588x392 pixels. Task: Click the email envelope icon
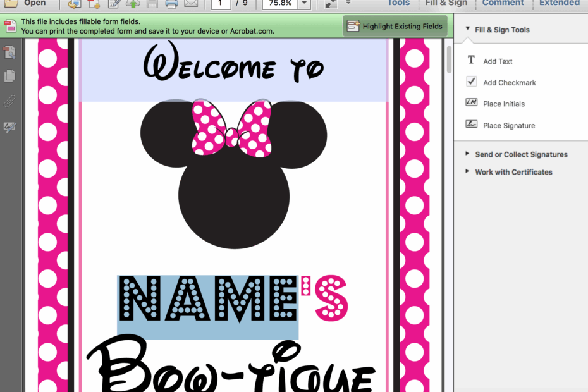[191, 4]
